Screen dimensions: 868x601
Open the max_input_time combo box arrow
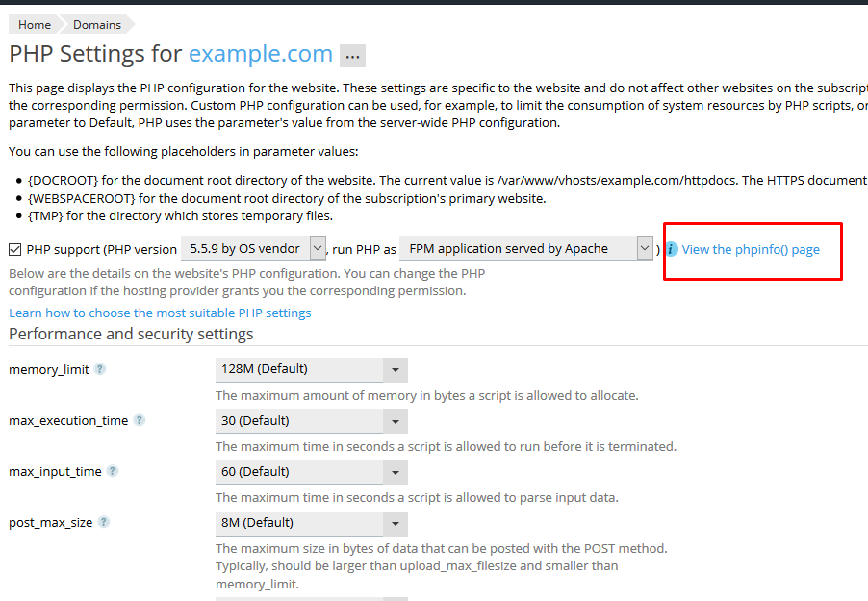point(395,472)
